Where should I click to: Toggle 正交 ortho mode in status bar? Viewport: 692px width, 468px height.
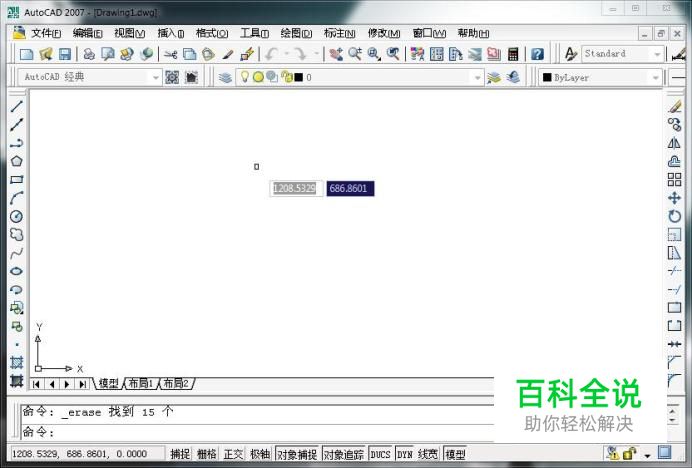(x=233, y=454)
